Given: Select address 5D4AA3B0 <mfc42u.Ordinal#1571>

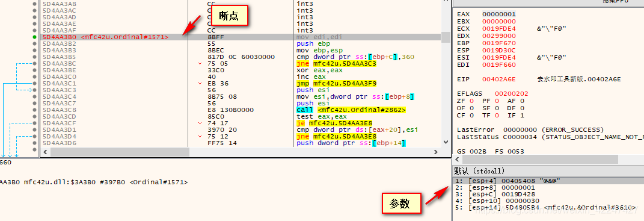Looking at the screenshot, I should (x=106, y=37).
